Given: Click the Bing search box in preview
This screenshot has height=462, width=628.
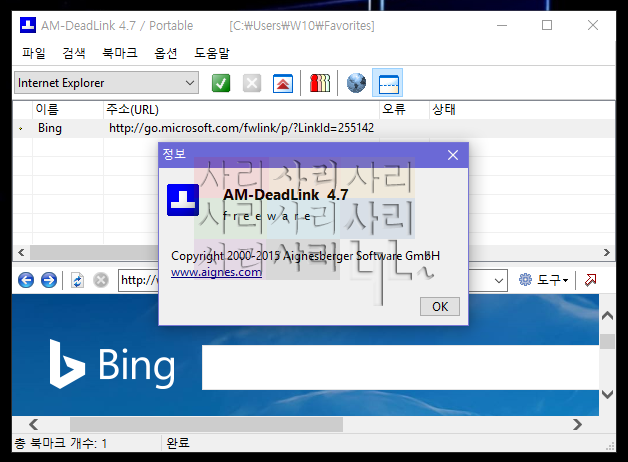Looking at the screenshot, I should click(400, 367).
